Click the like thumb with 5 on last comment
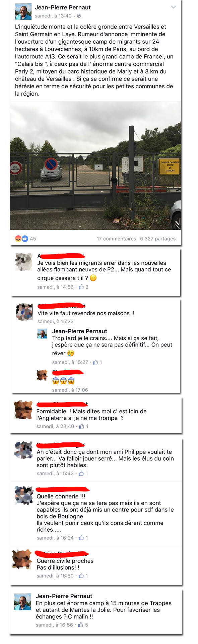The height and width of the screenshot is (644, 198). coord(80,625)
